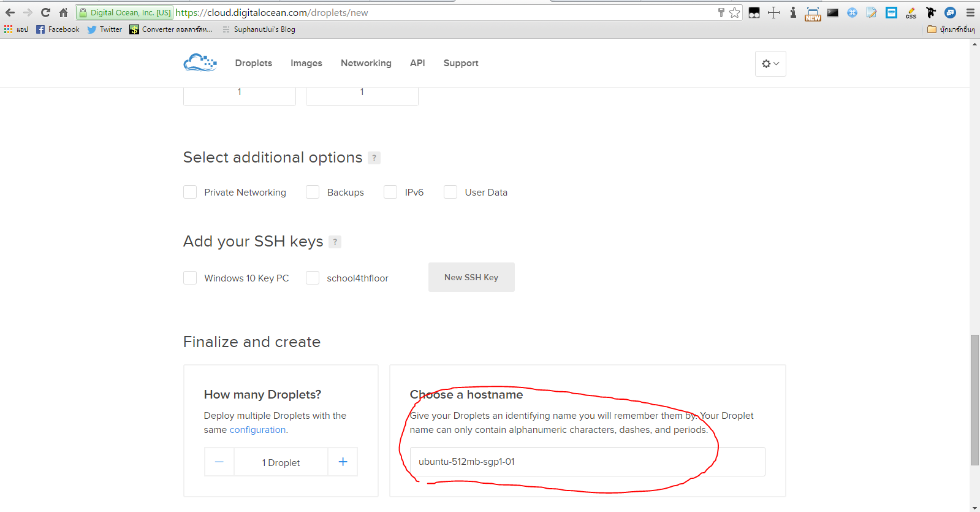Click the scrollbar down arrow

[x=974, y=507]
